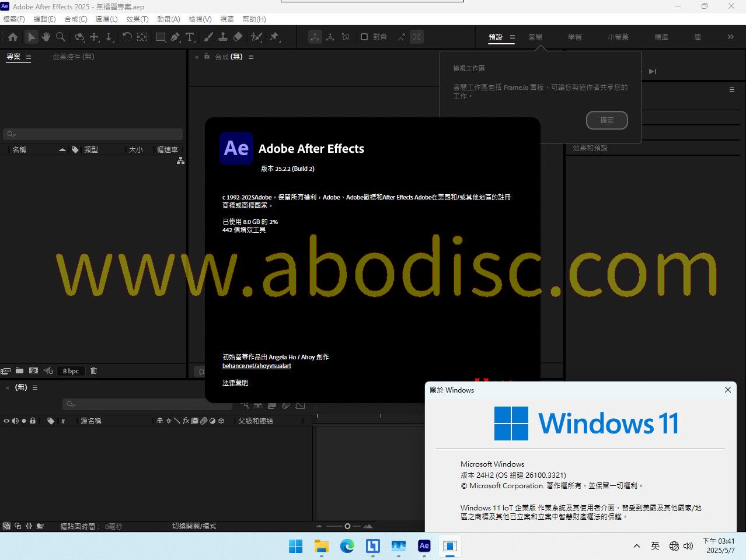Viewport: 746px width, 560px height.
Task: Toggle the composition panel lock icon
Action: click(x=207, y=57)
